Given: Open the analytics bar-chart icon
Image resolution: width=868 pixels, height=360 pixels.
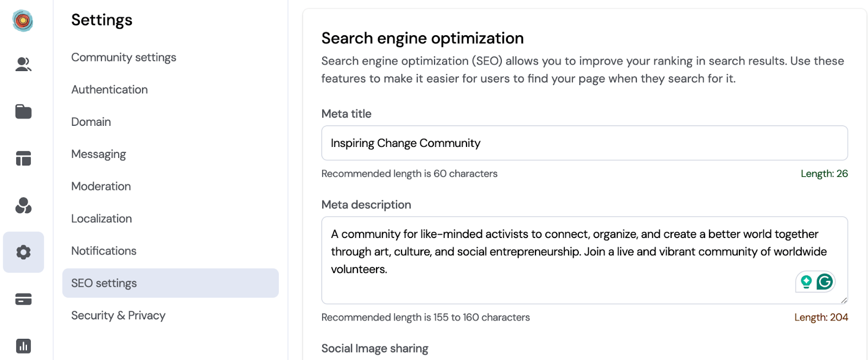Looking at the screenshot, I should tap(23, 346).
